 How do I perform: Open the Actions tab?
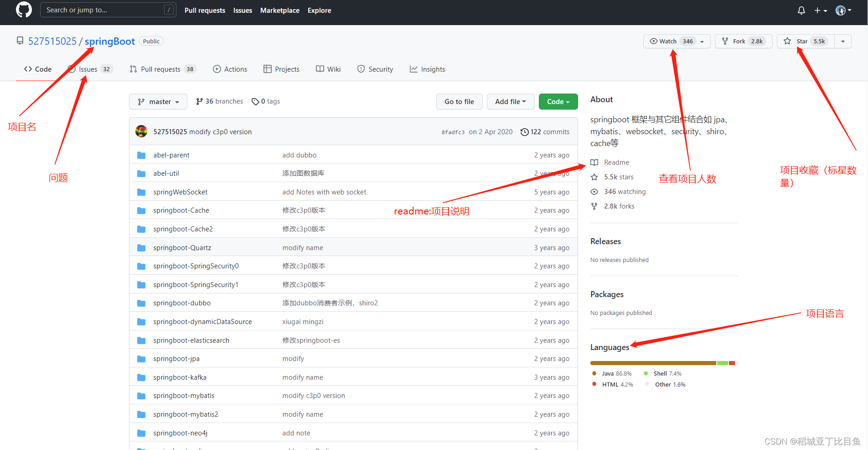coord(230,69)
